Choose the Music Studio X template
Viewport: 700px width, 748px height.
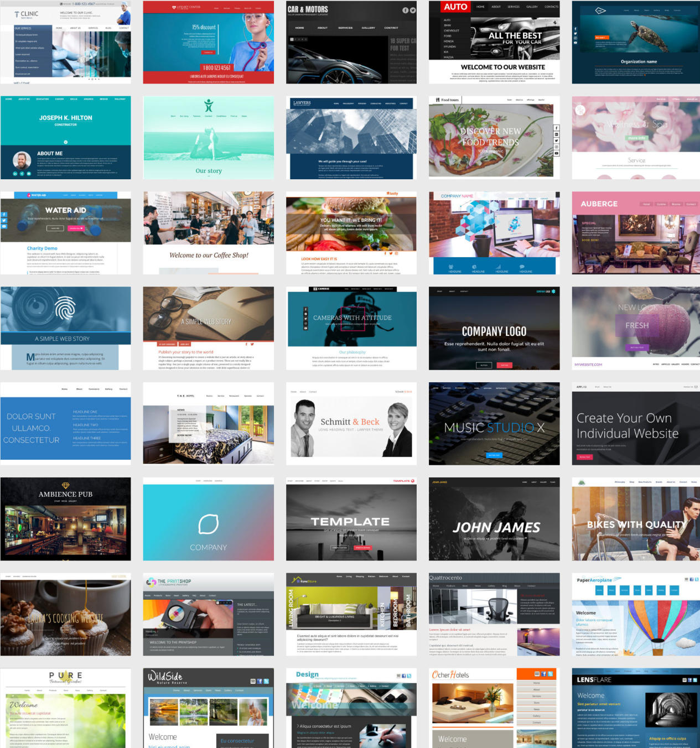point(494,424)
